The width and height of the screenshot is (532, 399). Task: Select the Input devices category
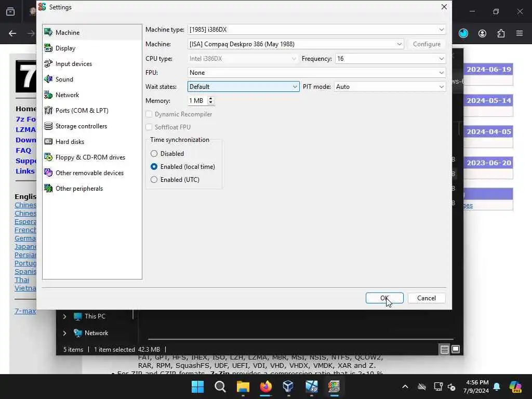coord(92,64)
